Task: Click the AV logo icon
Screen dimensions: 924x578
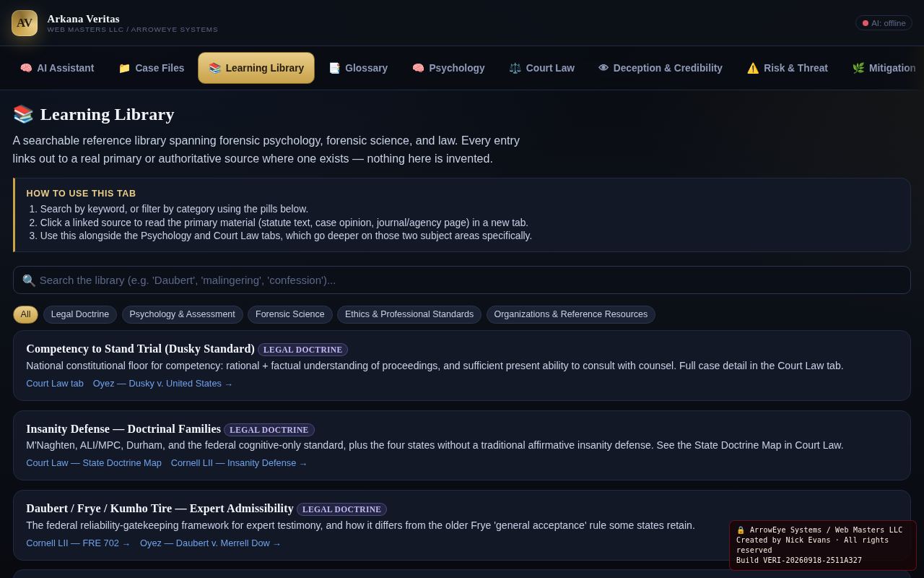Action: click(25, 23)
